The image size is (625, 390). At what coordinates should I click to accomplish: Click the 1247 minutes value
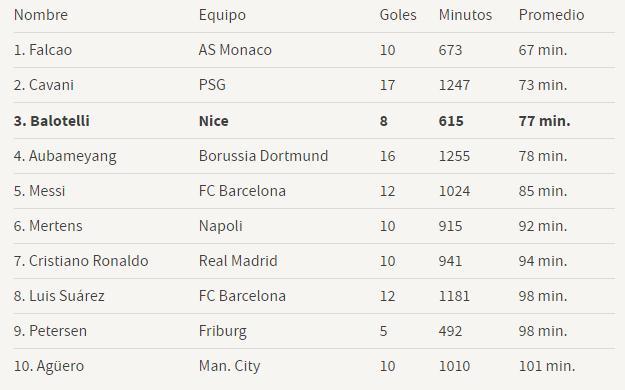point(454,85)
